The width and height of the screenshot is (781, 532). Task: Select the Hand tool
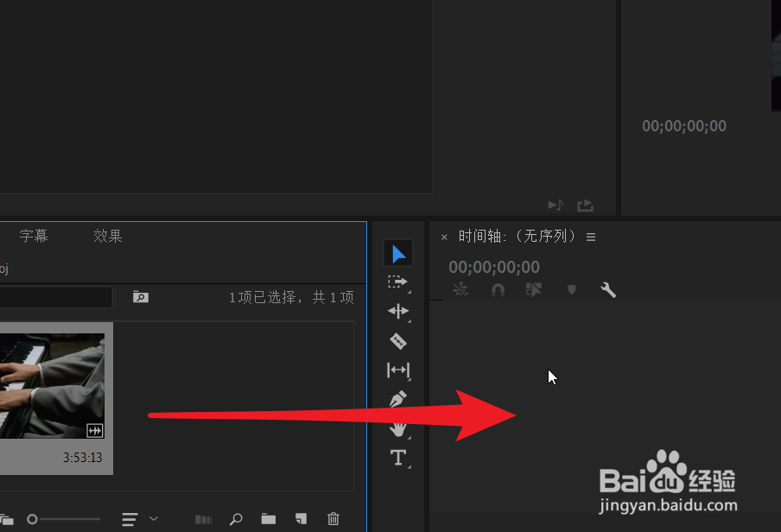[x=398, y=429]
